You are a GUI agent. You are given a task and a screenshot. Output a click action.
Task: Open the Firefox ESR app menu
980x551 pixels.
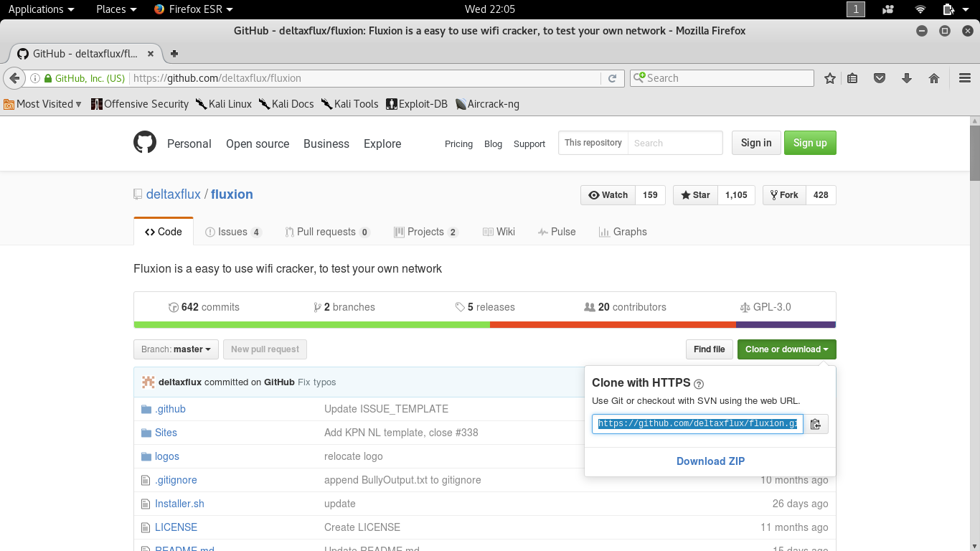click(194, 9)
